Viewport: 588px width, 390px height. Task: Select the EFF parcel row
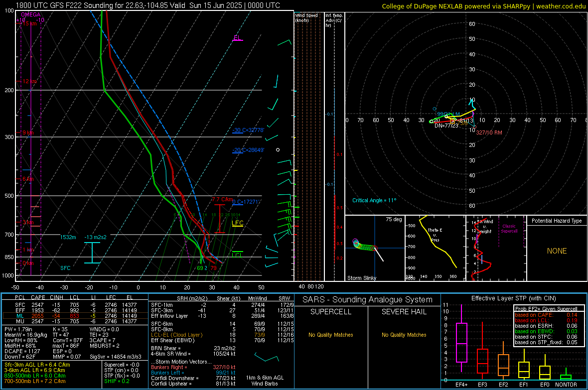pyautogui.click(x=75, y=310)
